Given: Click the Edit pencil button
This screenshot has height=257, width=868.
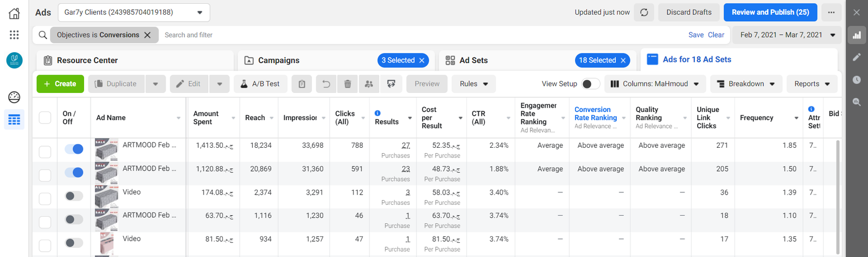Looking at the screenshot, I should pyautogui.click(x=189, y=84).
